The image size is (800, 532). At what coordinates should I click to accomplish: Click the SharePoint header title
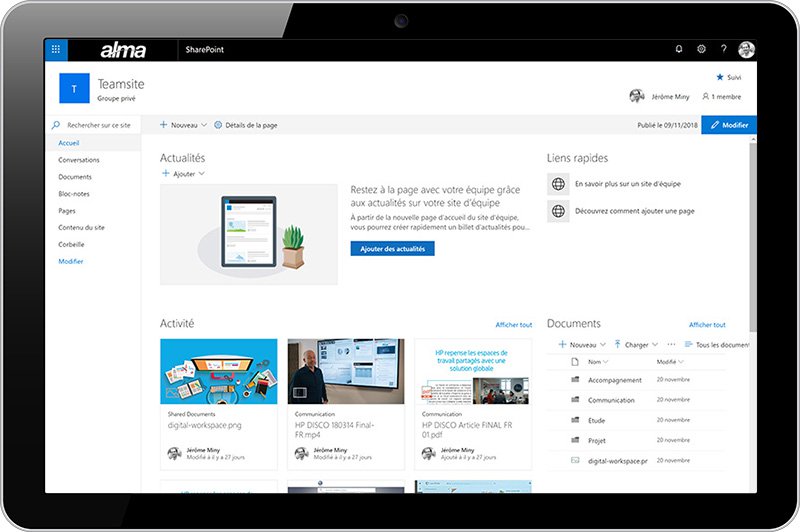(205, 49)
